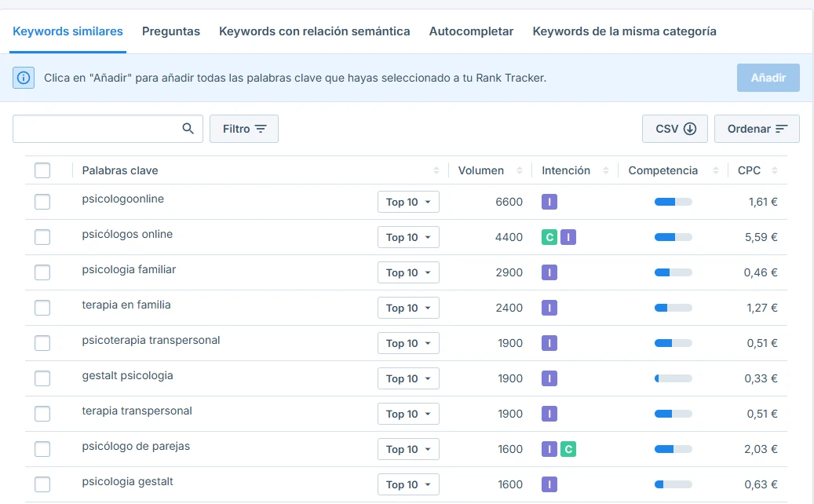Select the terapia en familia checkbox
The height and width of the screenshot is (504, 814).
42,308
